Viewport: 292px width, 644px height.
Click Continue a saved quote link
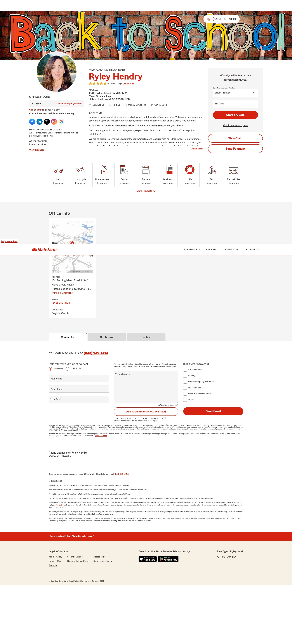235,125
